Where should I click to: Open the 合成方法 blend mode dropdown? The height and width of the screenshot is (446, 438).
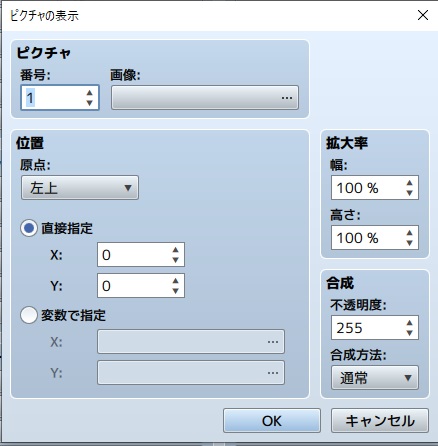375,378
